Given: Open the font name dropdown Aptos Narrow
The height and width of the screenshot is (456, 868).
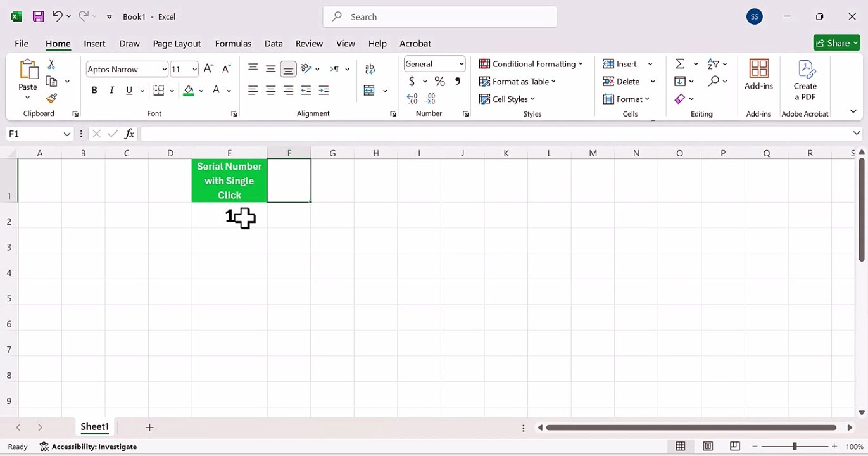Looking at the screenshot, I should 165,70.
